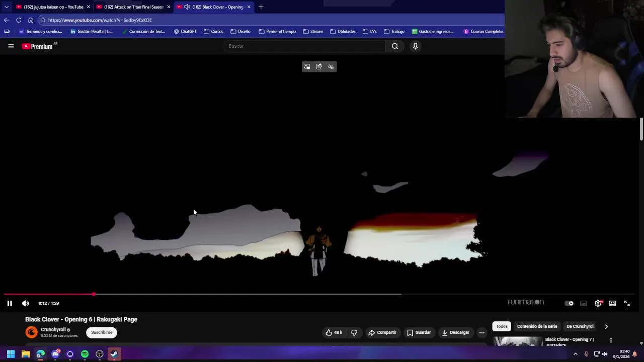Pause the Black Clover video
This screenshot has width=644, height=362.
click(x=10, y=303)
